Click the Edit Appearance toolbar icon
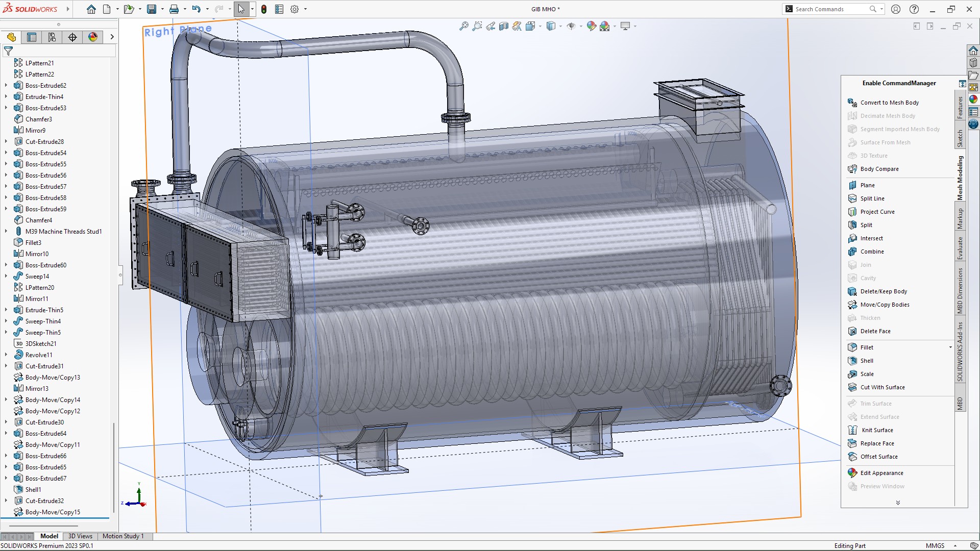 coord(591,26)
